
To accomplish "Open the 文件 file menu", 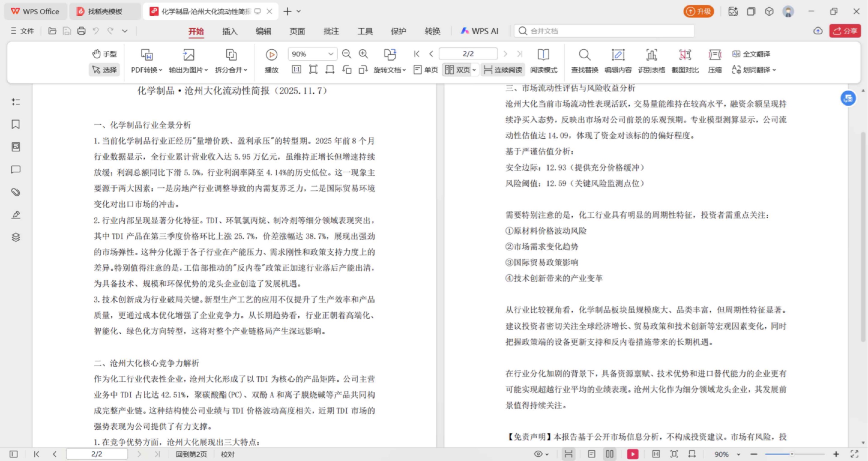I will pyautogui.click(x=23, y=31).
